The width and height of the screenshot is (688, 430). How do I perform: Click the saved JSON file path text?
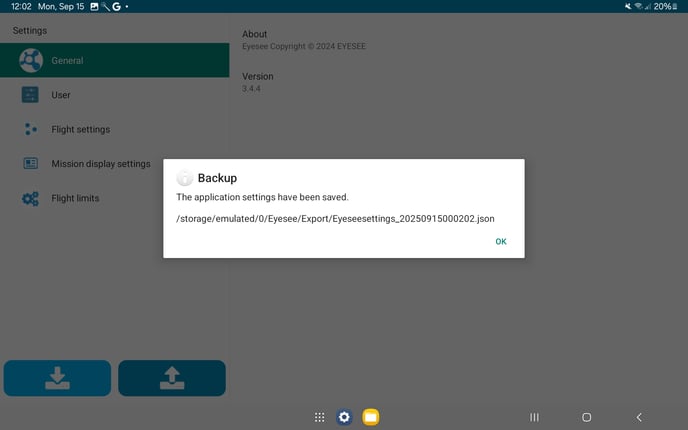coord(335,218)
